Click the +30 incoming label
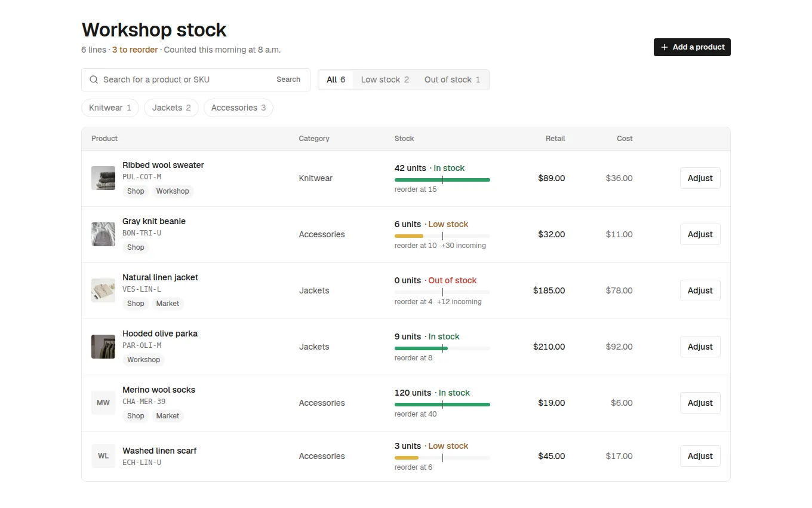The image size is (812, 508). point(463,246)
